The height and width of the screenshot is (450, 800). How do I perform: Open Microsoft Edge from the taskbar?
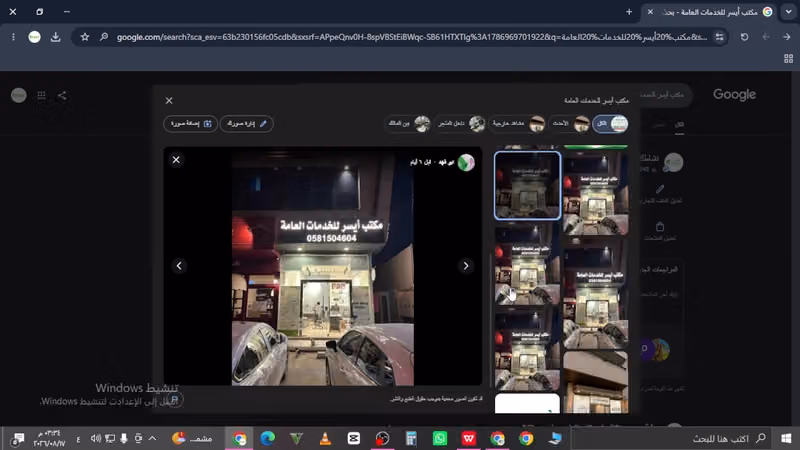[267, 438]
